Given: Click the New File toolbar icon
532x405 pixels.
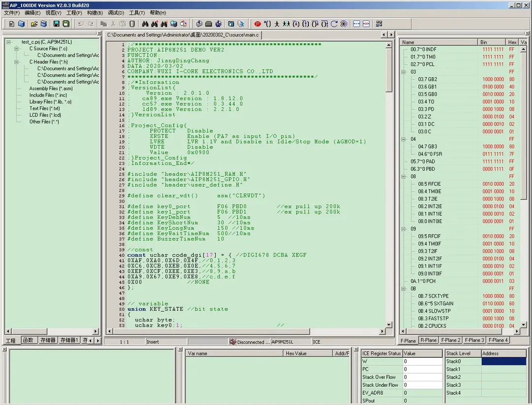Looking at the screenshot, I should tap(11, 24).
